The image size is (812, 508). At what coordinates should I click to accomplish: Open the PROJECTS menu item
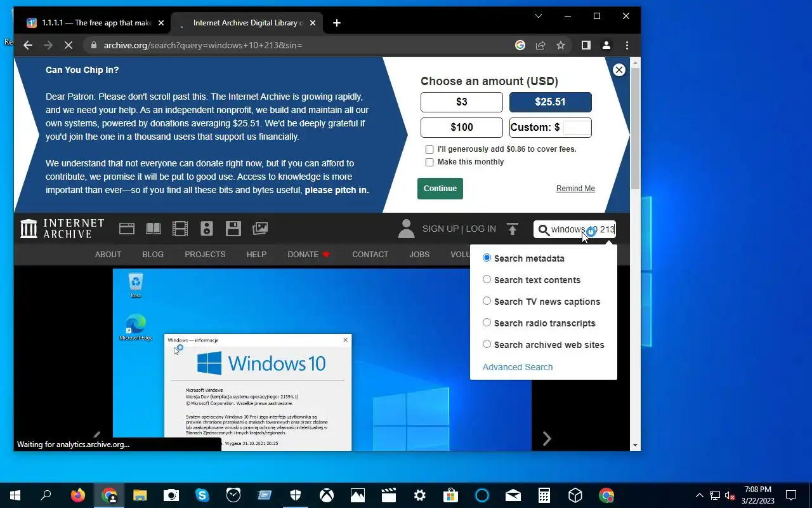pyautogui.click(x=205, y=254)
